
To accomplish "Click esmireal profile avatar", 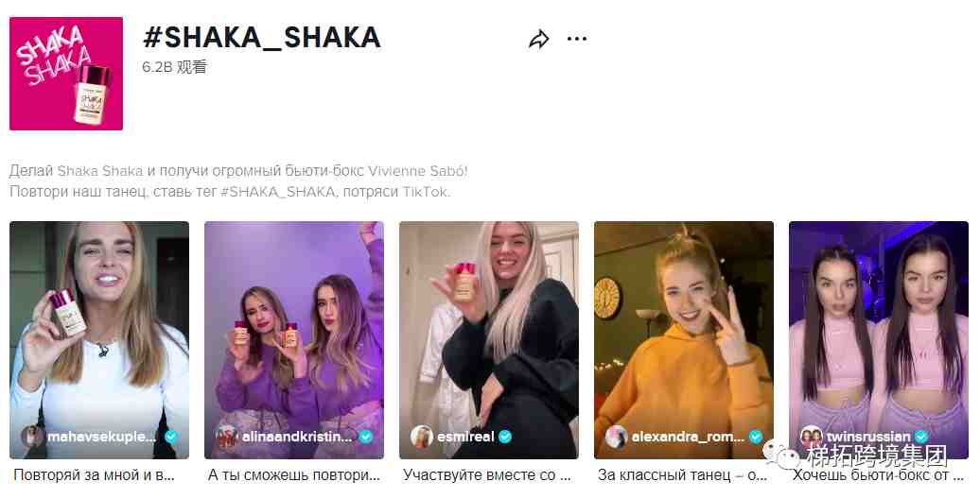I will click(422, 436).
